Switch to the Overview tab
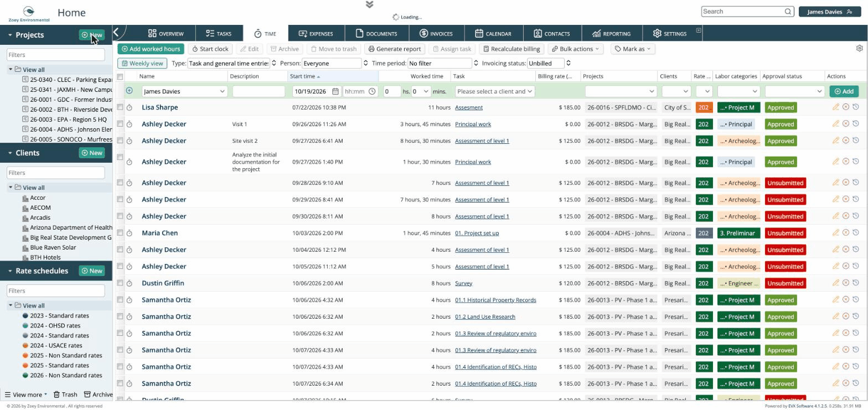The width and height of the screenshot is (868, 410). pos(166,34)
